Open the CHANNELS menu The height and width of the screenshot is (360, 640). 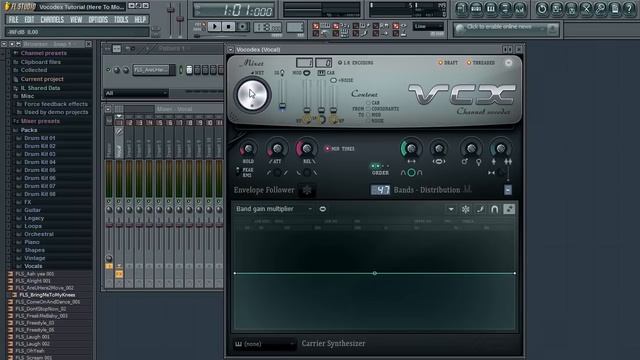tap(52, 20)
